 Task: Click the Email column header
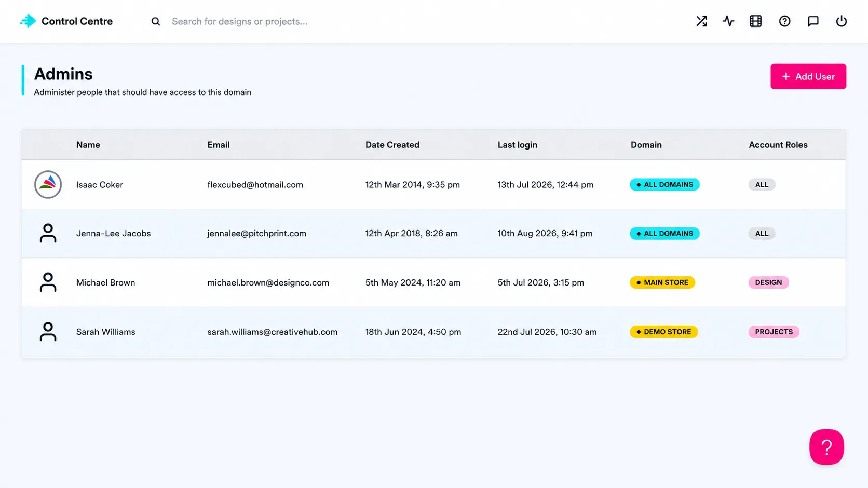pyautogui.click(x=219, y=145)
